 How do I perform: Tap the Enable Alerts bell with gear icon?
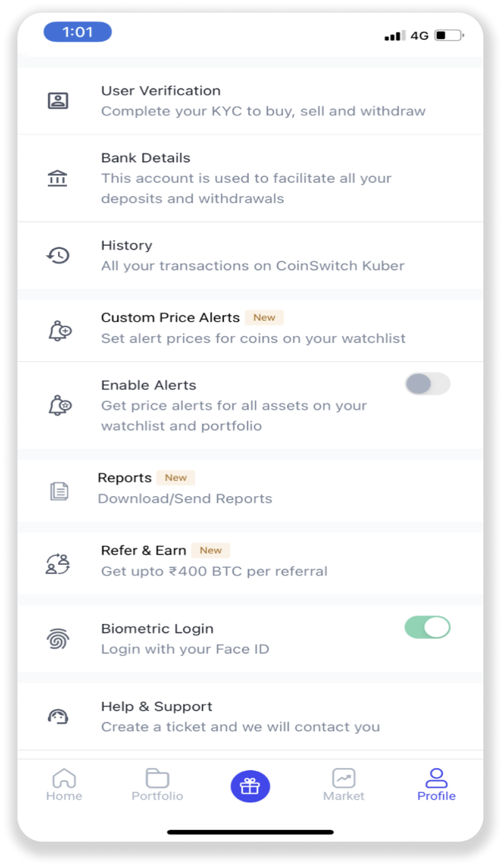[60, 405]
